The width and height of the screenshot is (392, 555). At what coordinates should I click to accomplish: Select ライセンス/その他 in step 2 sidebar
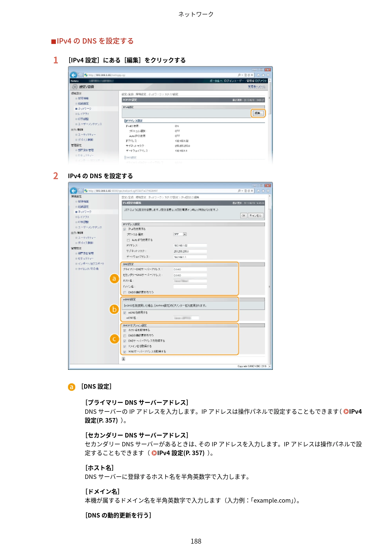pyautogui.click(x=88, y=269)
